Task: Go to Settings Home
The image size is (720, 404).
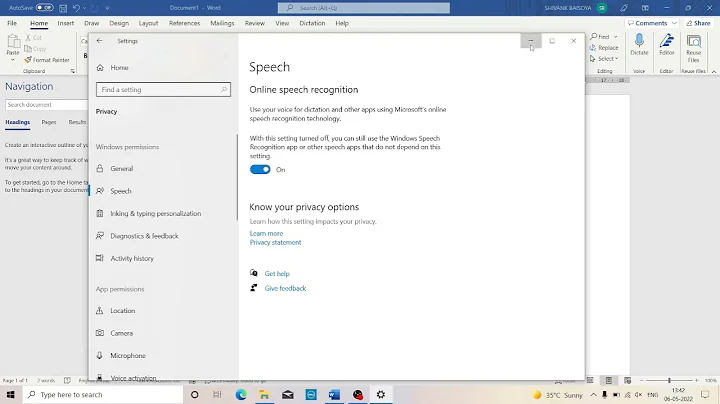Action: (112, 67)
